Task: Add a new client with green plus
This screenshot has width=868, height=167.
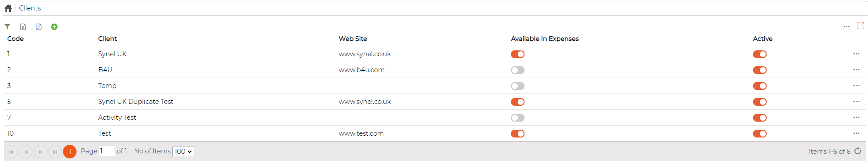Action: click(x=54, y=27)
